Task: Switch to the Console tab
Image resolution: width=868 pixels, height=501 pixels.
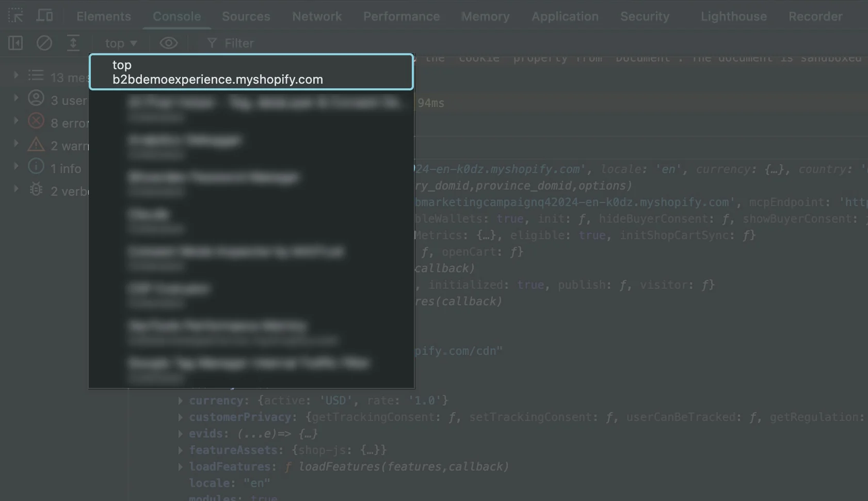Action: (x=177, y=16)
